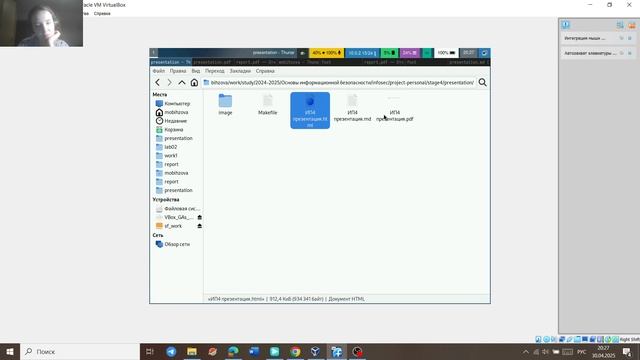Open Обзор сети in sidebar

point(173,244)
